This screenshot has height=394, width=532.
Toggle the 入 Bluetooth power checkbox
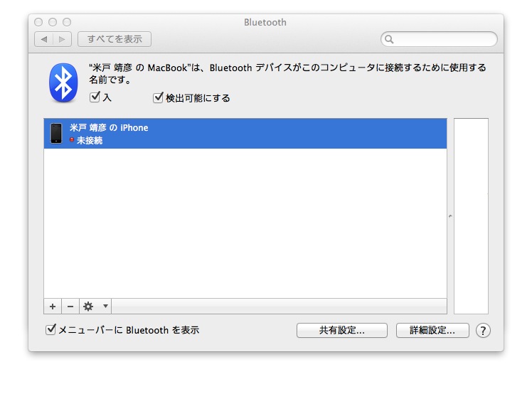(x=95, y=97)
